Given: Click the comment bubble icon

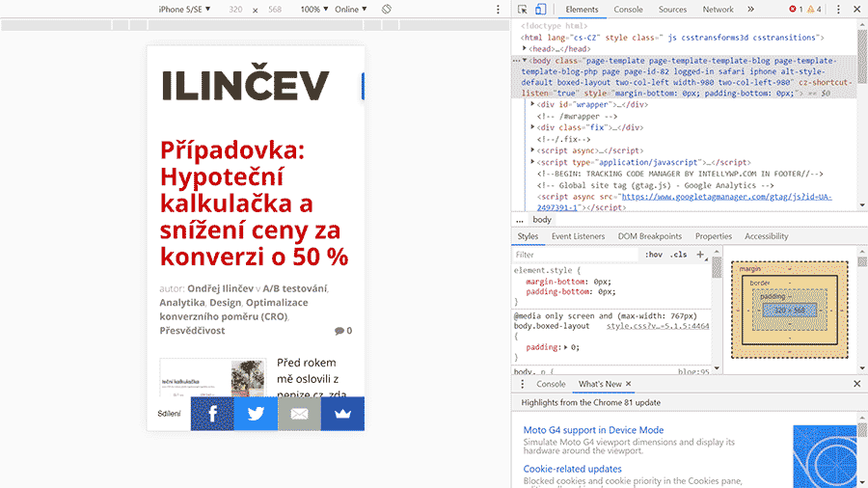Looking at the screenshot, I should [x=339, y=331].
